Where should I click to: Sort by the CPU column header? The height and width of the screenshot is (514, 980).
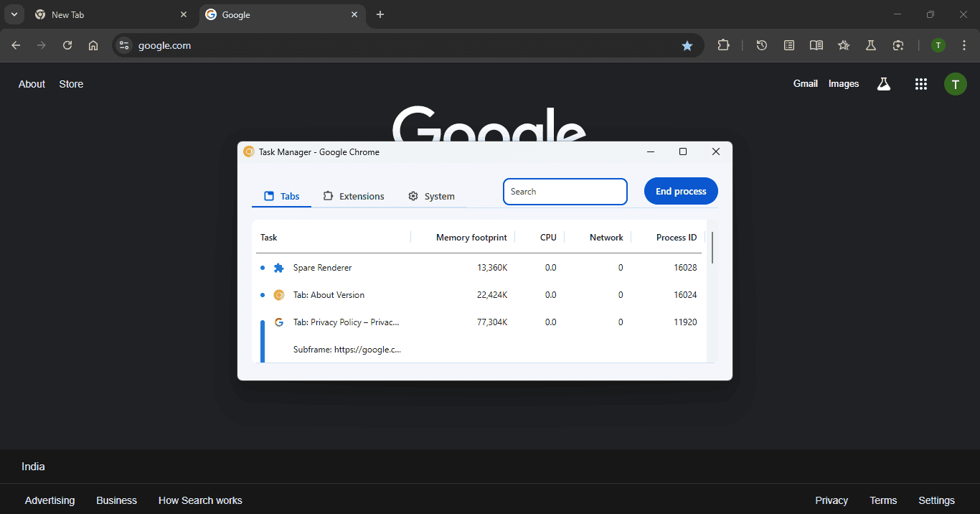click(x=548, y=238)
